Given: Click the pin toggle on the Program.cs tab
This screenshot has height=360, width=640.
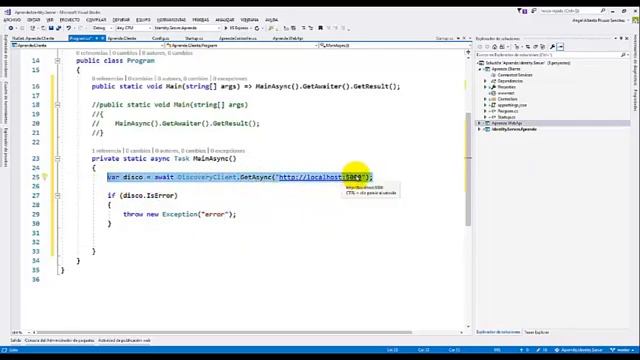Looking at the screenshot, I should (97, 38).
